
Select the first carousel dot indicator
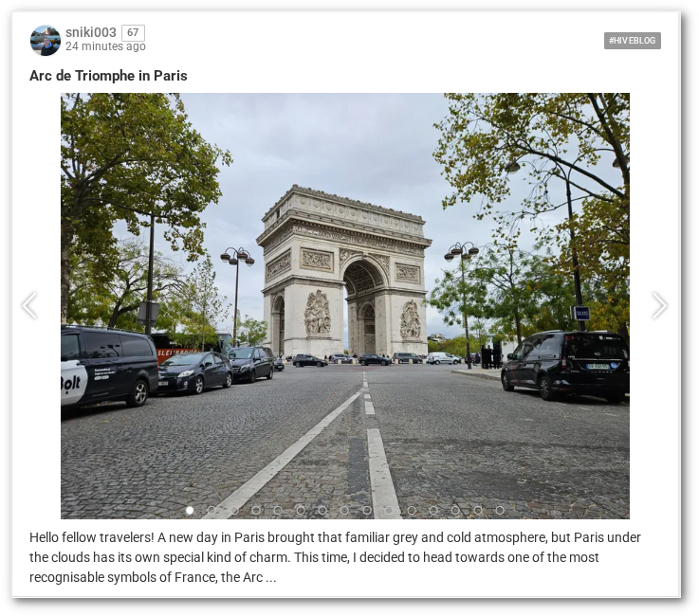point(190,511)
